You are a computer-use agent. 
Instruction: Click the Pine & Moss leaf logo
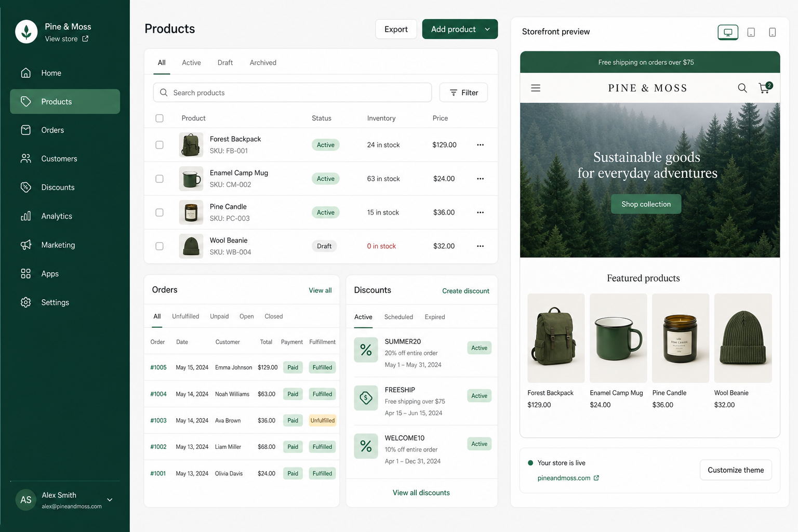[x=26, y=32]
